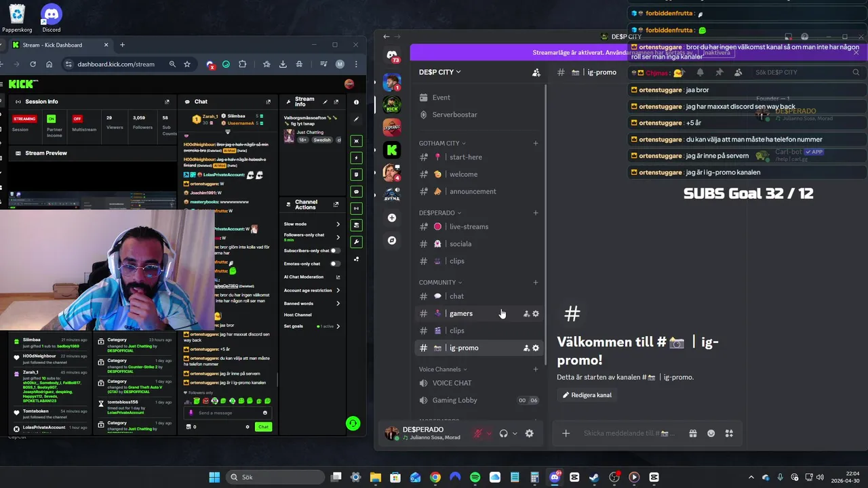This screenshot has height=488, width=868.
Task: Unmute Discord microphone button
Action: pyautogui.click(x=478, y=434)
